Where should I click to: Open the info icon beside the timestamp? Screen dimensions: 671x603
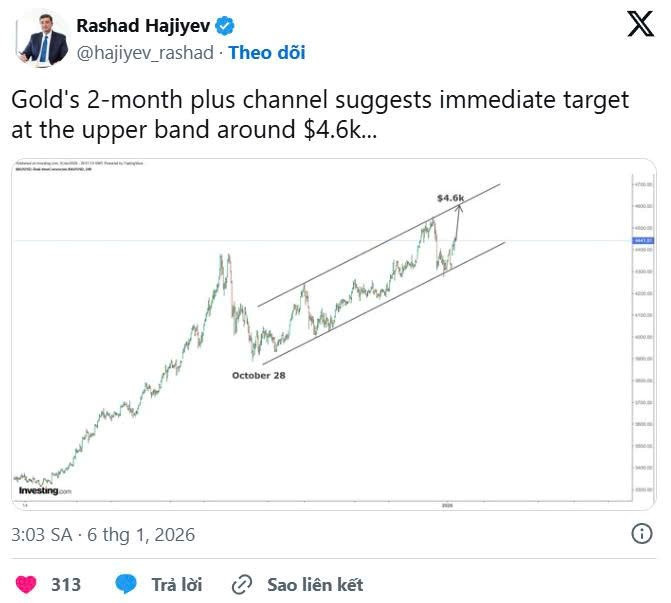(x=642, y=534)
